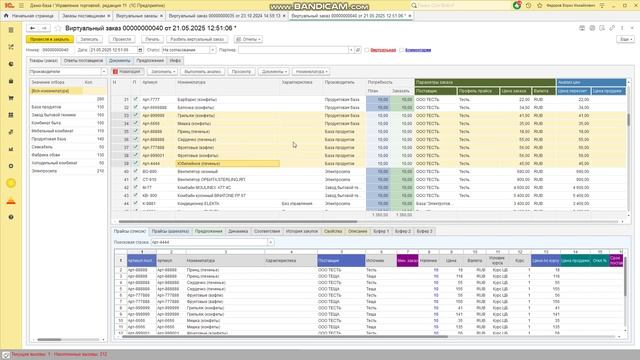Toggle the checkmark in row 31 Барбарис
Viewport: 640px width, 360px height.
tap(135, 99)
